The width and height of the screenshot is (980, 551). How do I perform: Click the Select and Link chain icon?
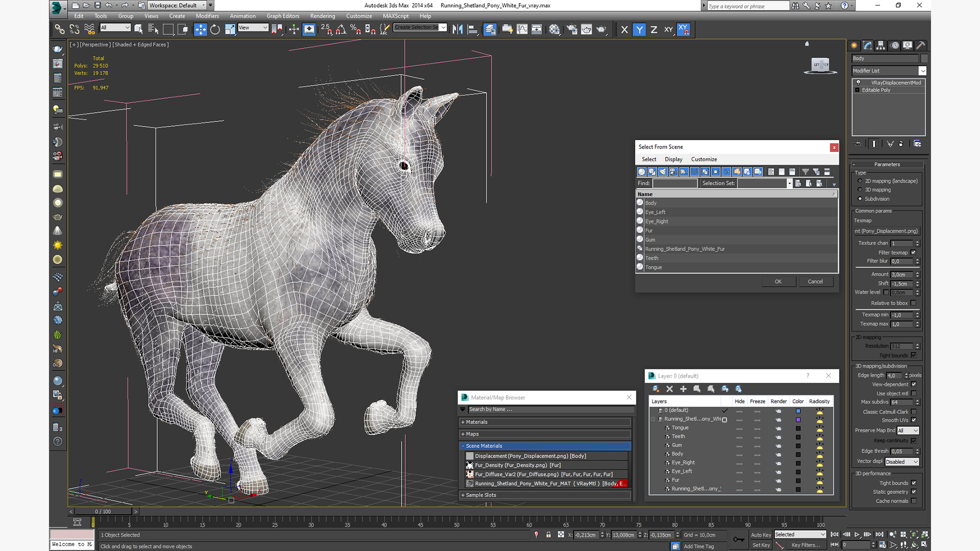(x=60, y=30)
